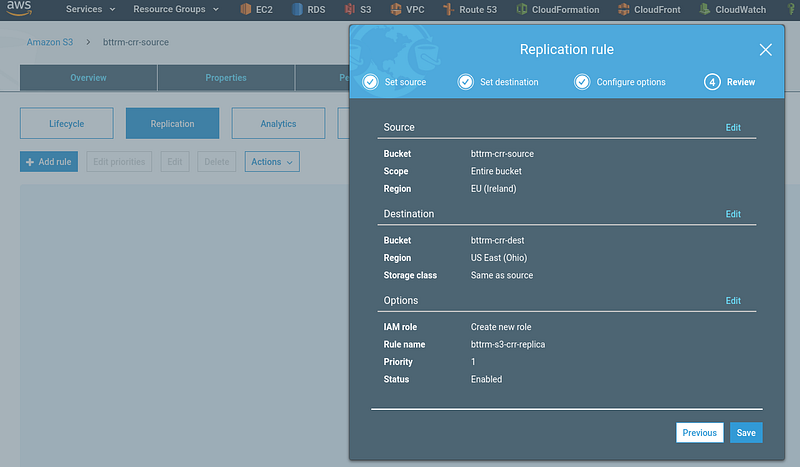
Task: Open the Replication section
Action: click(x=172, y=124)
